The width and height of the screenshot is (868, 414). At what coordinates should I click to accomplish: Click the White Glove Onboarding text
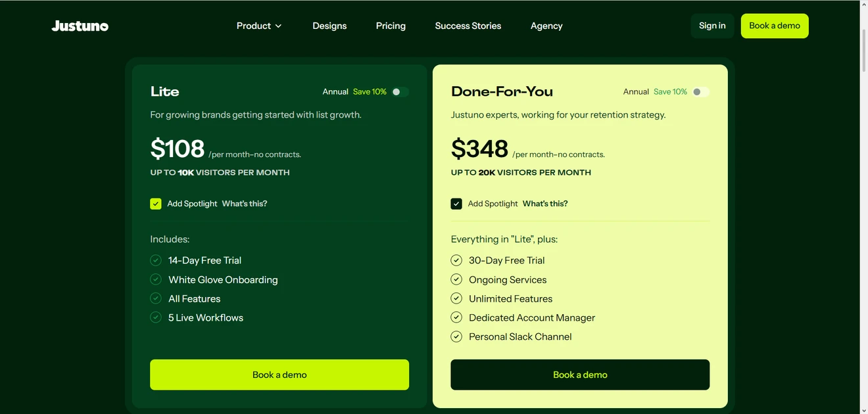(223, 280)
